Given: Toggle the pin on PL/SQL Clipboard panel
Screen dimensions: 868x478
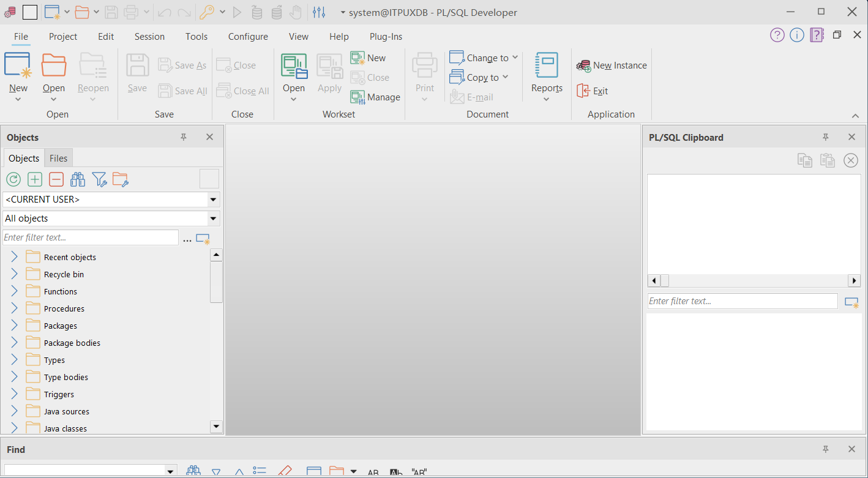Looking at the screenshot, I should pos(826,137).
